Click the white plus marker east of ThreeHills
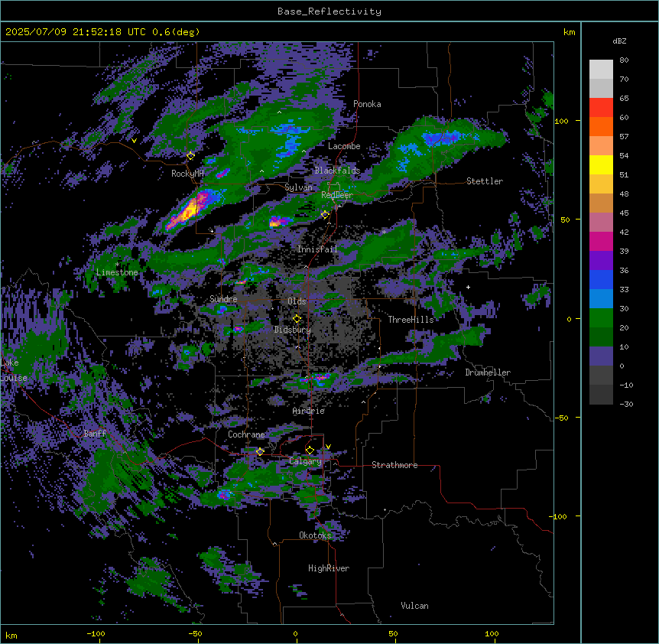 [x=468, y=287]
